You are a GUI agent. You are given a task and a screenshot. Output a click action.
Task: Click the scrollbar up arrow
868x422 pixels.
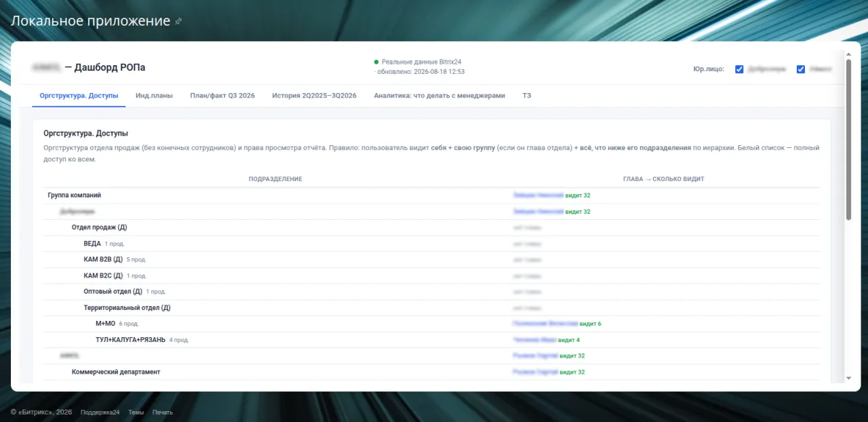point(848,53)
